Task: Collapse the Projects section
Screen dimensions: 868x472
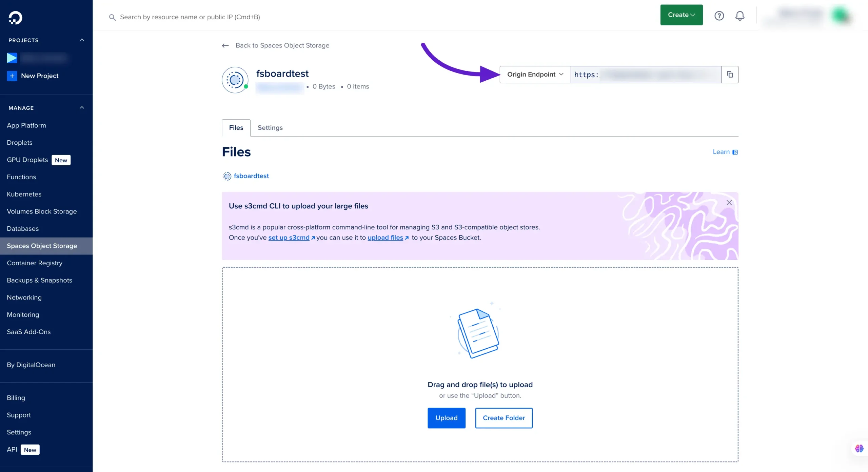Action: 82,40
